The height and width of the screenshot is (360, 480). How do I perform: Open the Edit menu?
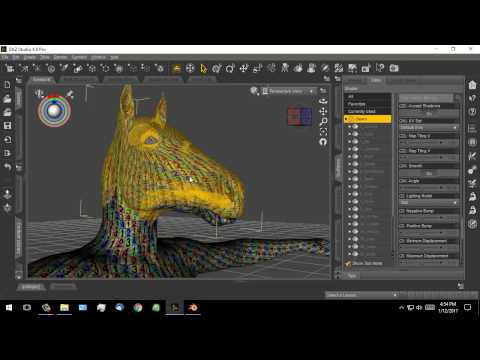click(x=16, y=57)
